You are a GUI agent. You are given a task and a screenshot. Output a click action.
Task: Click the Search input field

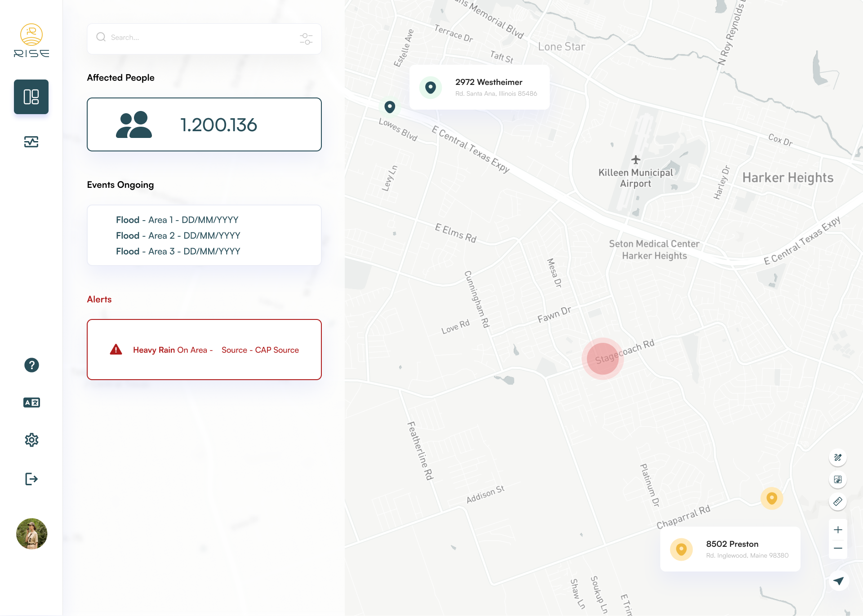[198, 38]
